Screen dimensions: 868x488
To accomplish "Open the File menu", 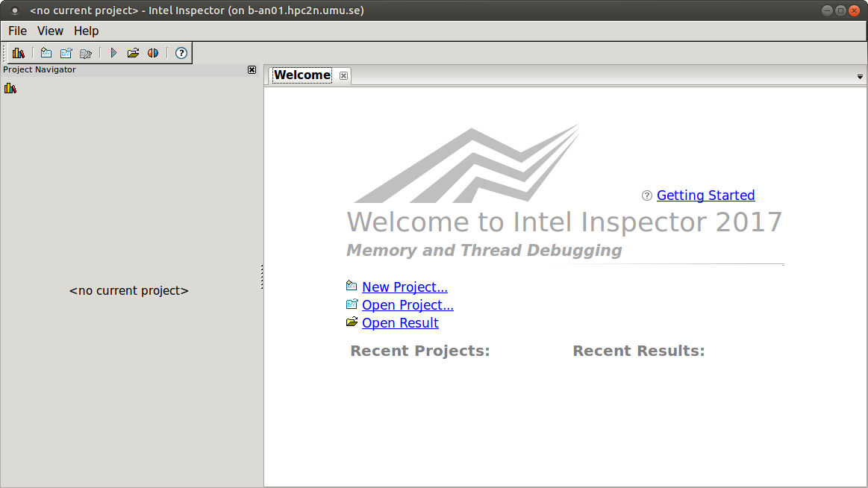I will click(17, 31).
